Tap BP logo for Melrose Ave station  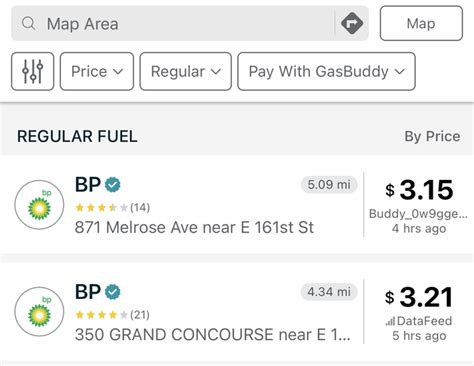39,205
